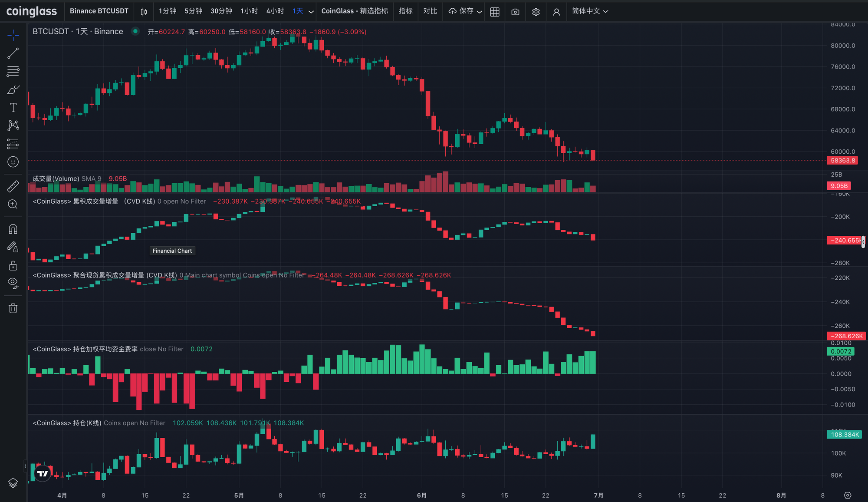868x502 pixels.
Task: Toggle hide all drawings eye icon
Action: point(13,284)
